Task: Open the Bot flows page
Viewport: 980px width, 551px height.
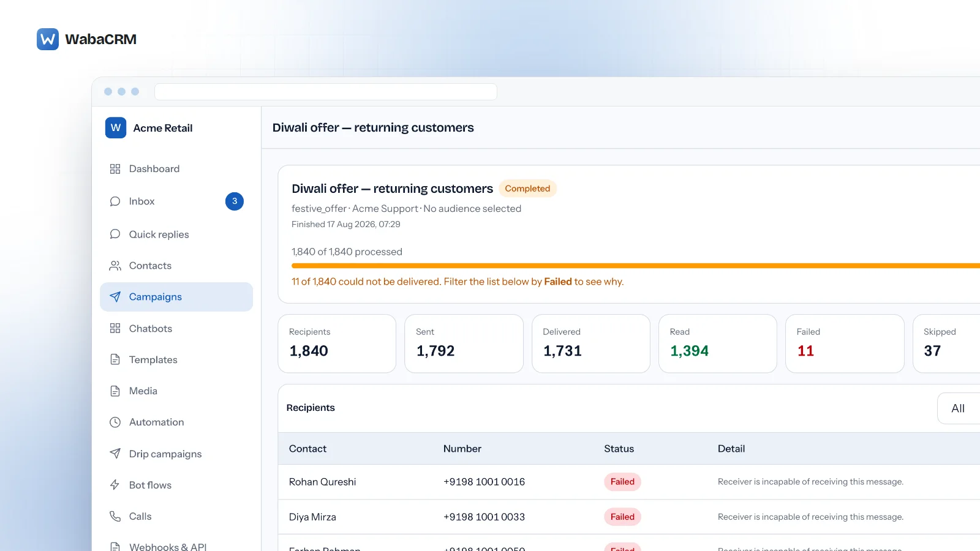Action: tap(176, 485)
